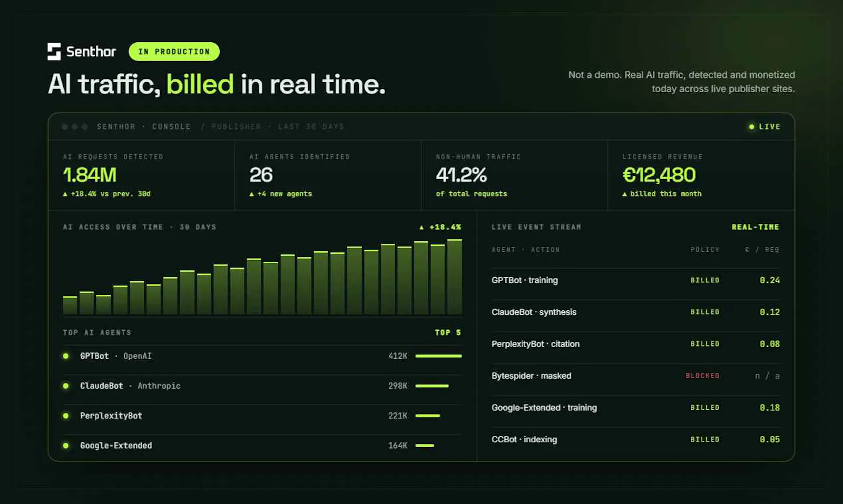Click the REAL-TIME label

[755, 227]
